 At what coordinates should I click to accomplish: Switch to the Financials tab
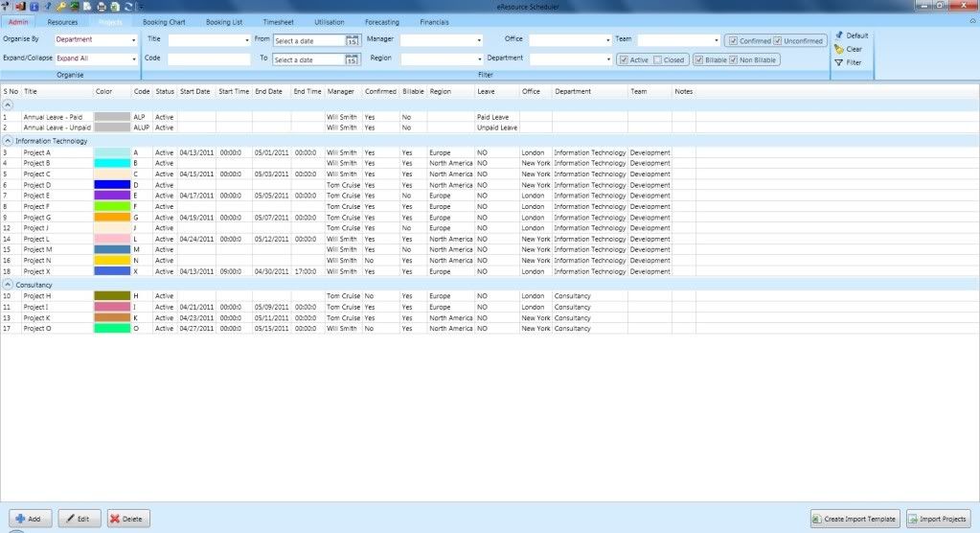[434, 22]
